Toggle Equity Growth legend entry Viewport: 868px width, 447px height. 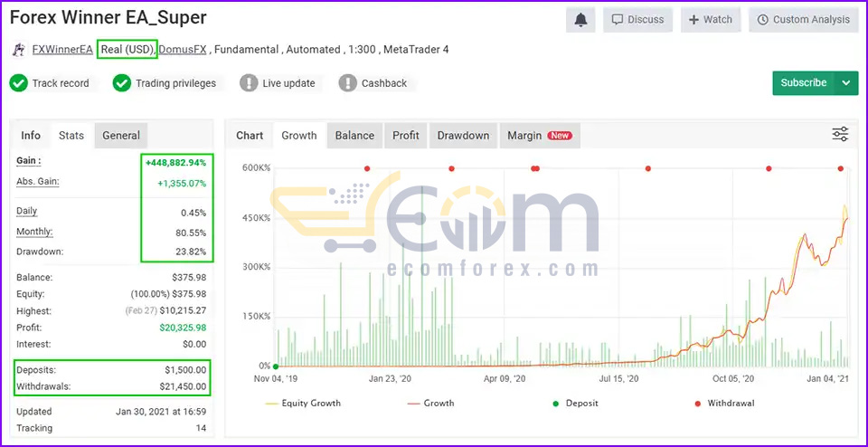303,404
